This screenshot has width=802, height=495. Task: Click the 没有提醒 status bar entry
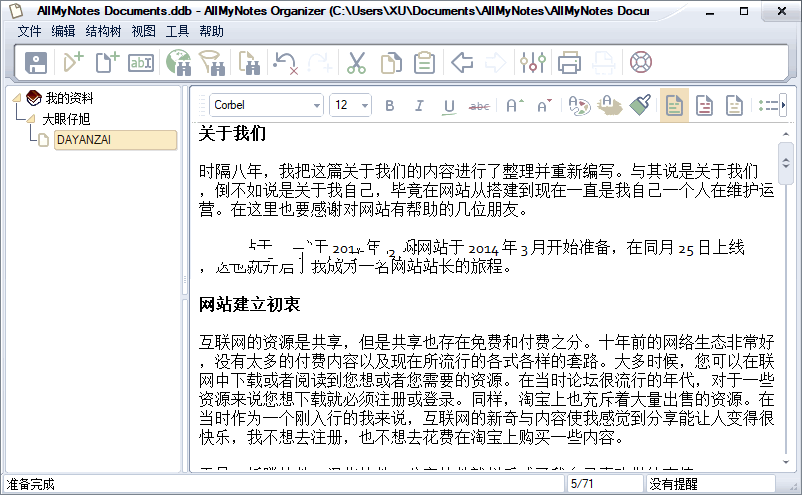tap(710, 484)
